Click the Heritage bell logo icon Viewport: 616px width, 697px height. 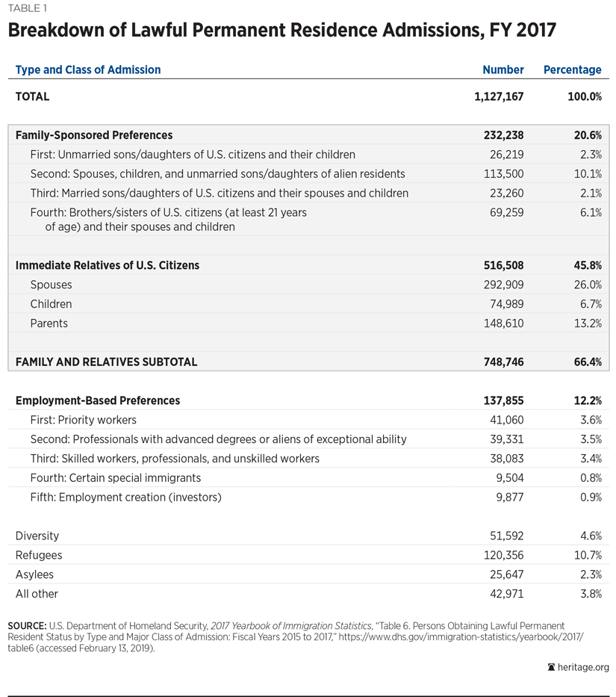(551, 668)
